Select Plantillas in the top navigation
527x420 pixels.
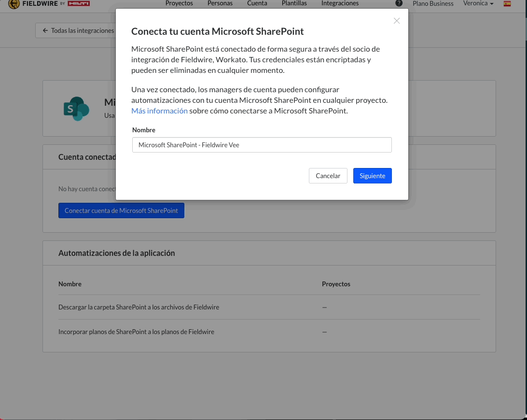tap(294, 3)
